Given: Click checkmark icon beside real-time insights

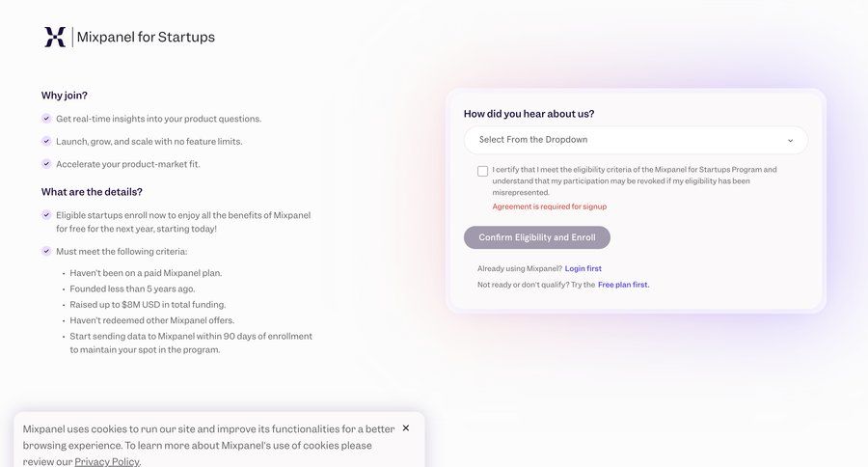Looking at the screenshot, I should coord(46,119).
